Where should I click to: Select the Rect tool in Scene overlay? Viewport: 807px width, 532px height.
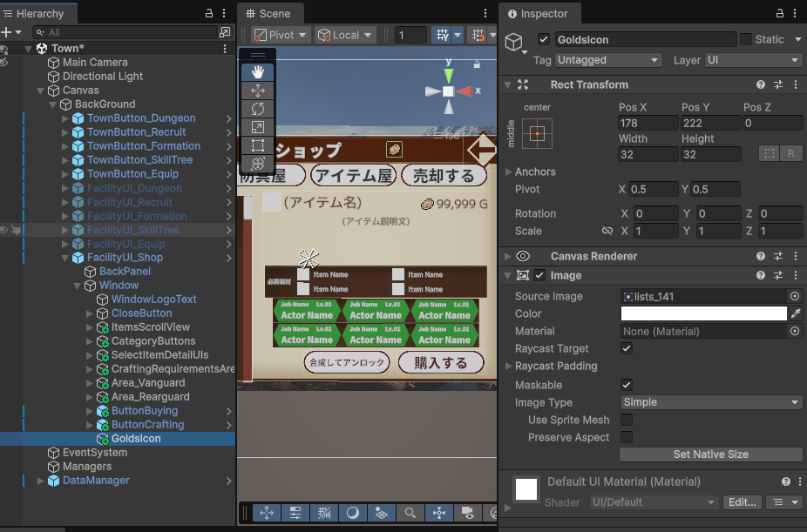[257, 145]
